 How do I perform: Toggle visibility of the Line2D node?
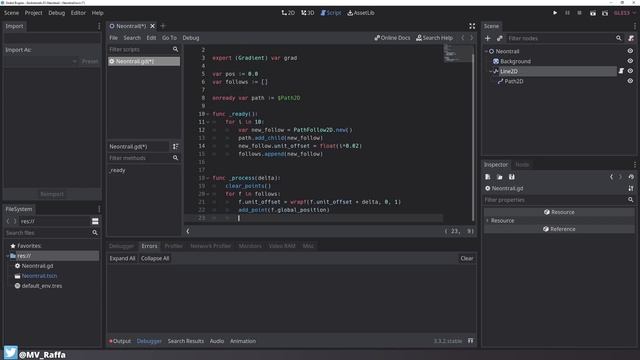click(630, 71)
